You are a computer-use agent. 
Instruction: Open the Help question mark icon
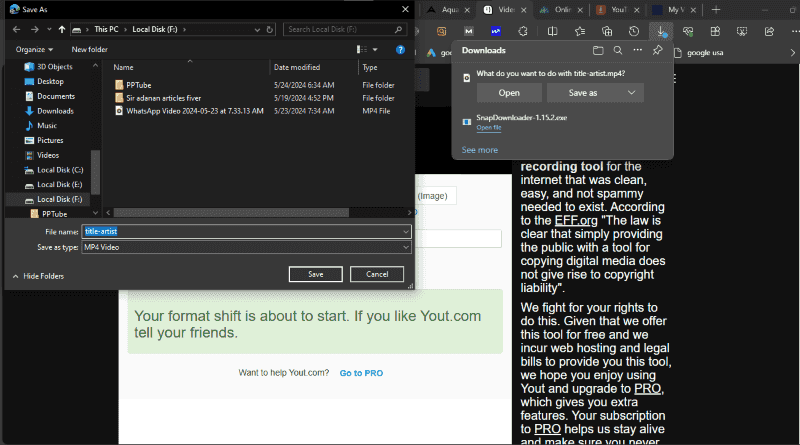[400, 49]
